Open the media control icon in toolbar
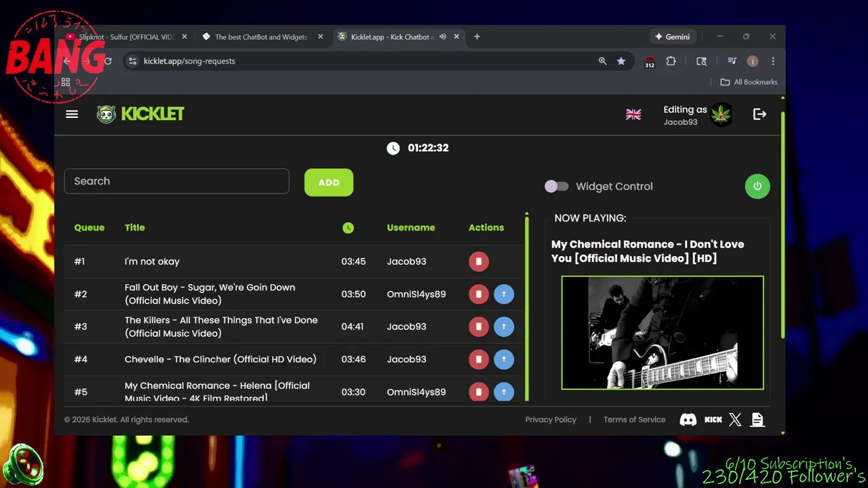 pyautogui.click(x=732, y=61)
